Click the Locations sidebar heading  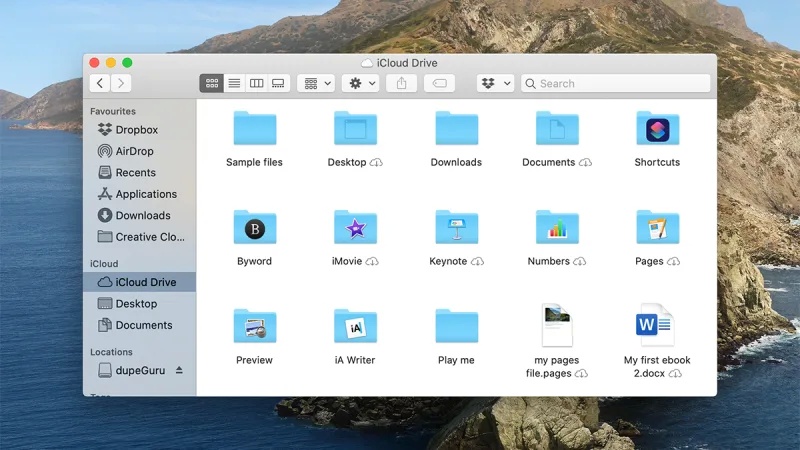click(x=111, y=352)
